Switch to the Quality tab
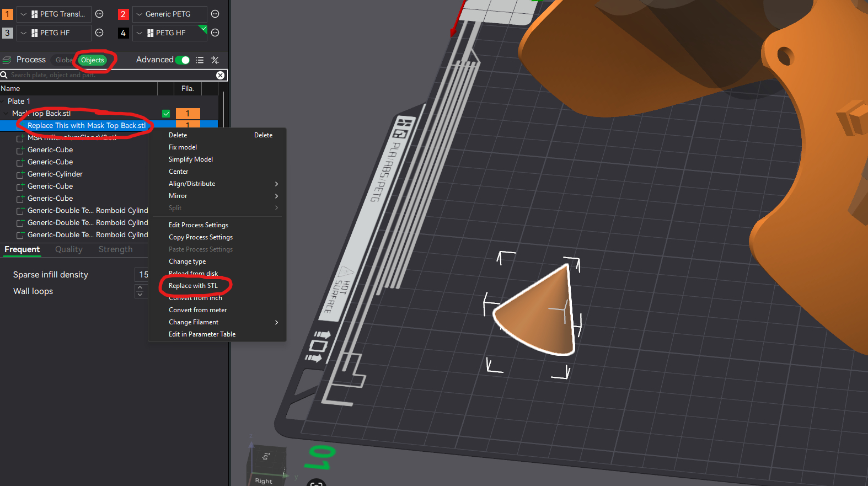This screenshot has width=868, height=486. pos(69,249)
